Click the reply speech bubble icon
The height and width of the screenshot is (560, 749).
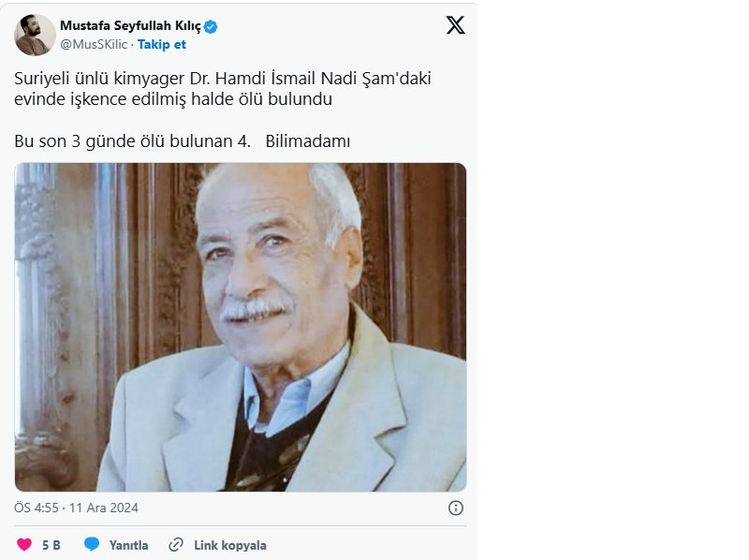92,545
